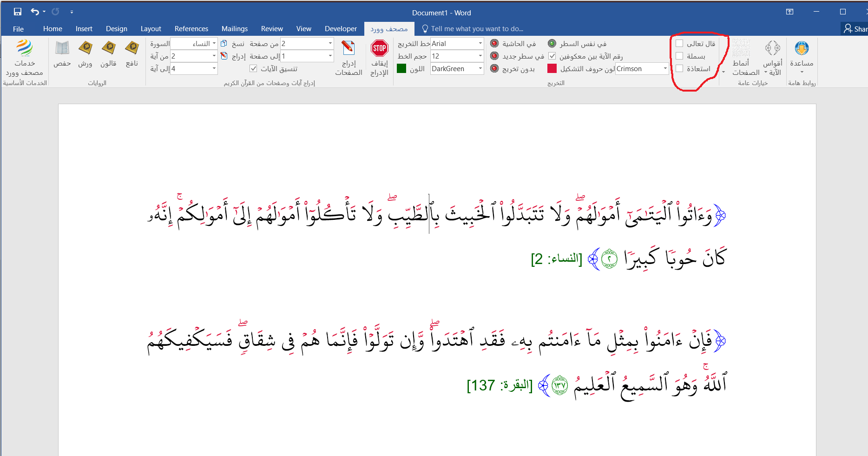Click the green citation [البقرة: 137] text

click(500, 385)
